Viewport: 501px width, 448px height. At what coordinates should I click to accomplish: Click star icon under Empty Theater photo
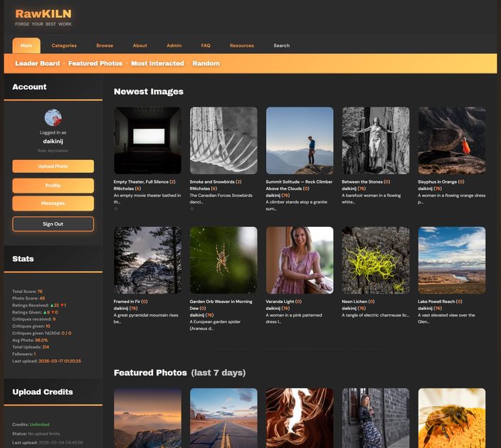116,208
